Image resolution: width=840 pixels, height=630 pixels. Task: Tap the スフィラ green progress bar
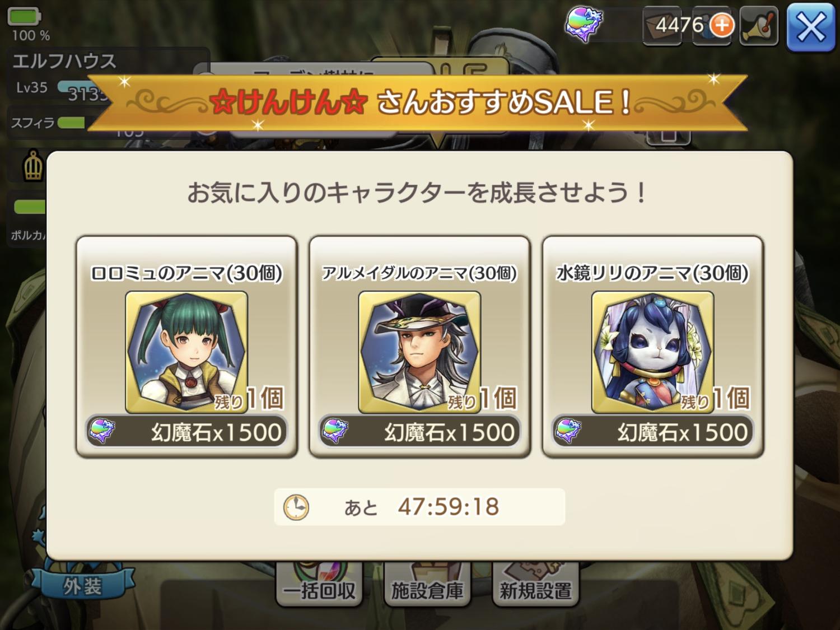[71, 123]
